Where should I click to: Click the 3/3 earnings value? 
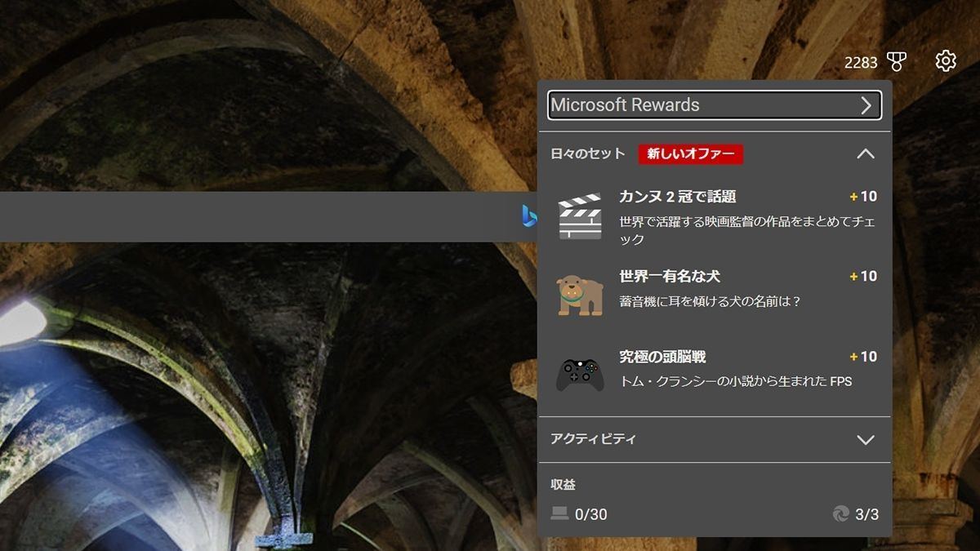tap(867, 514)
